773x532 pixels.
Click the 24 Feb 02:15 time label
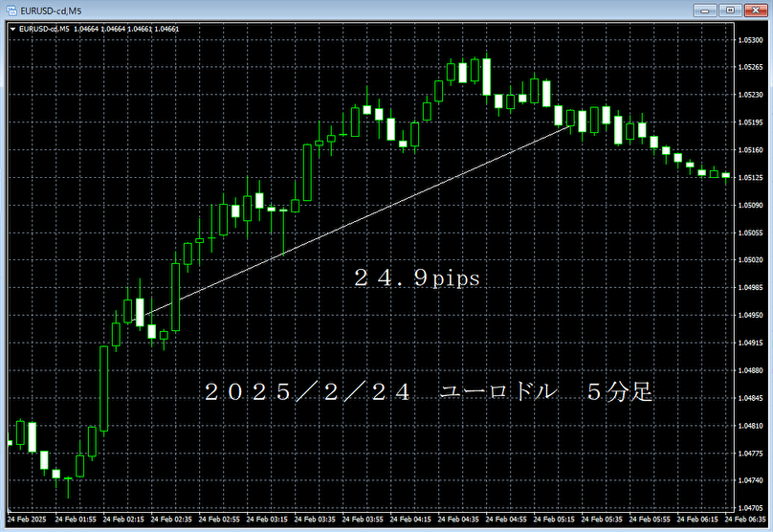tap(123, 520)
